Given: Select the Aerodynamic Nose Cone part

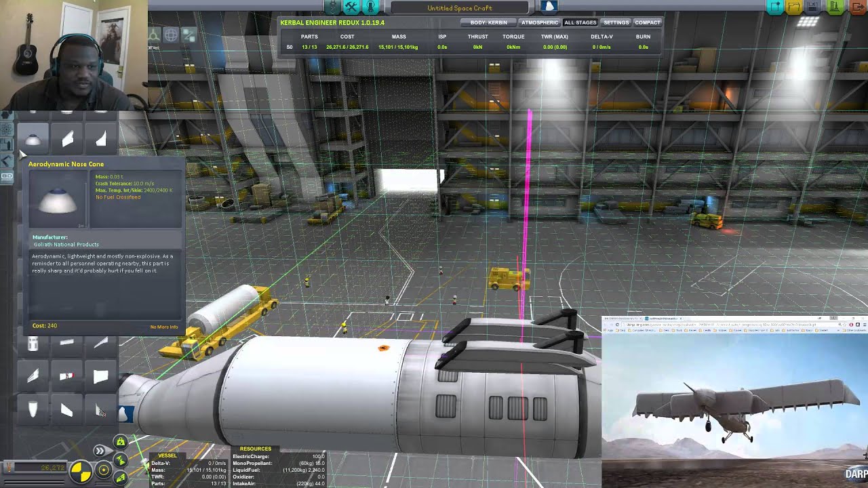Looking at the screenshot, I should click(33, 139).
